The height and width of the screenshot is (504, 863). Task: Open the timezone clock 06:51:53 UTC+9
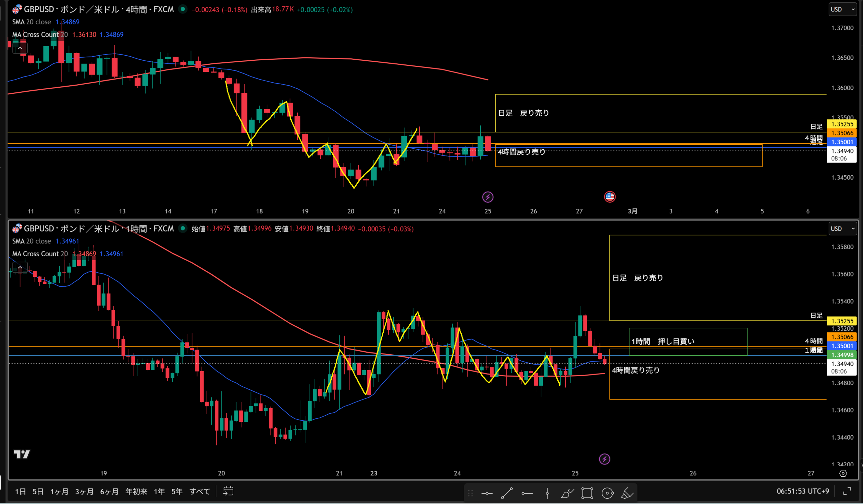pyautogui.click(x=802, y=491)
